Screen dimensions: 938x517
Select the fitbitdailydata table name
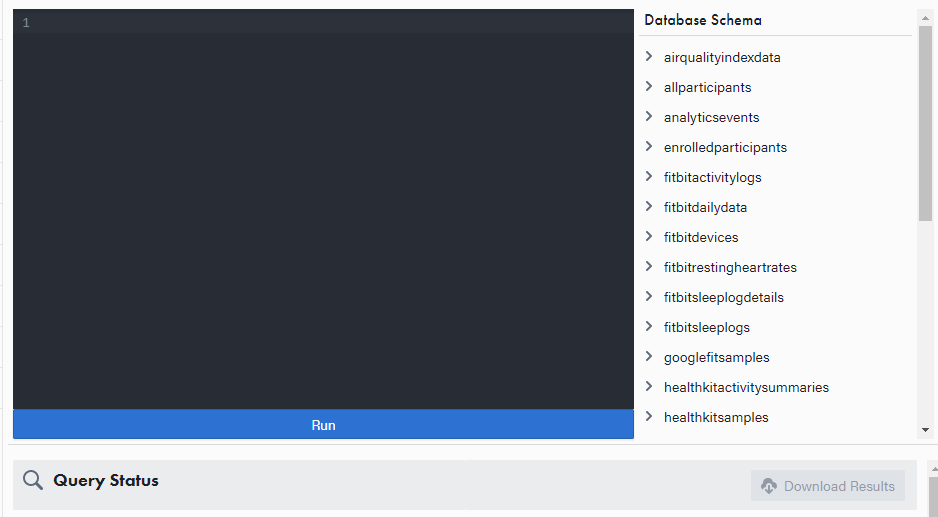coord(705,207)
